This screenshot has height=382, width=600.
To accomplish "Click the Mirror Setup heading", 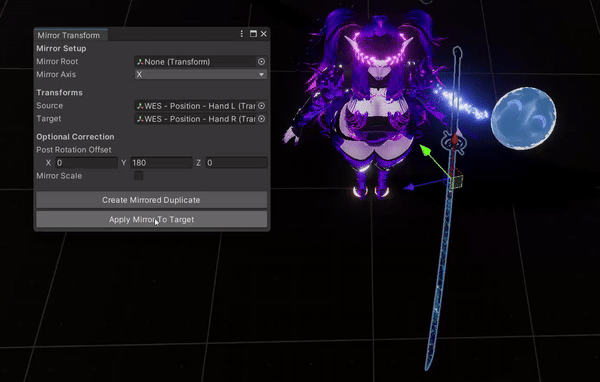I will point(61,49).
